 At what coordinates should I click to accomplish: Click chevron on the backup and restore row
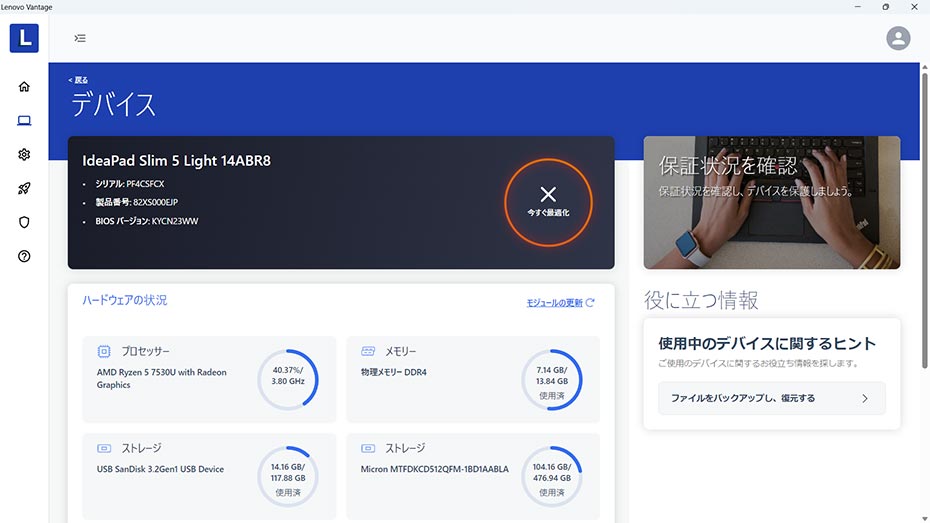click(865, 398)
